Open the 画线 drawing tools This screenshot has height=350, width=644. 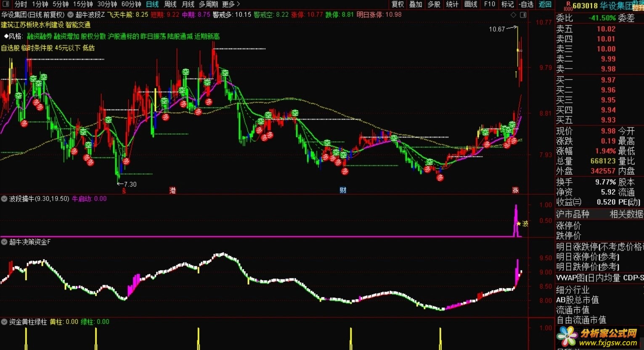pyautogui.click(x=471, y=4)
